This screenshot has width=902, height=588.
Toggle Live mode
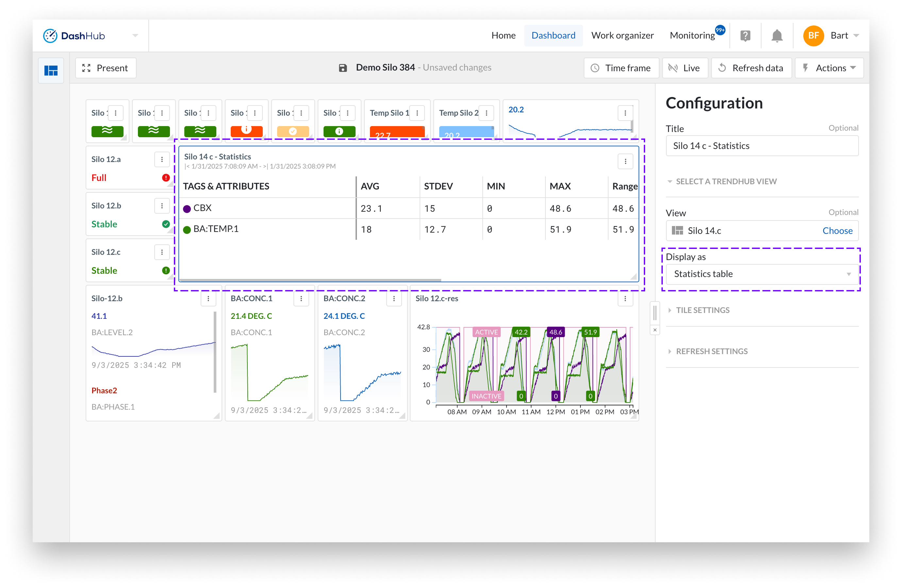click(x=684, y=68)
